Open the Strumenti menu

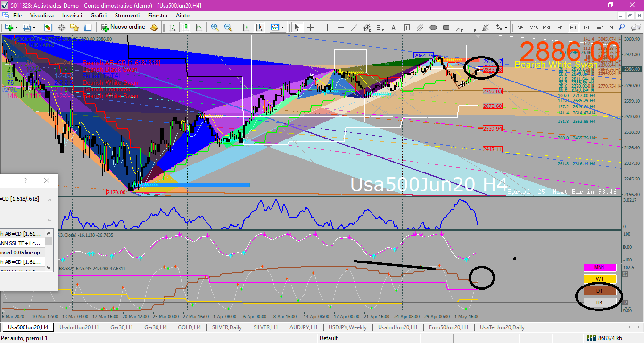[127, 16]
